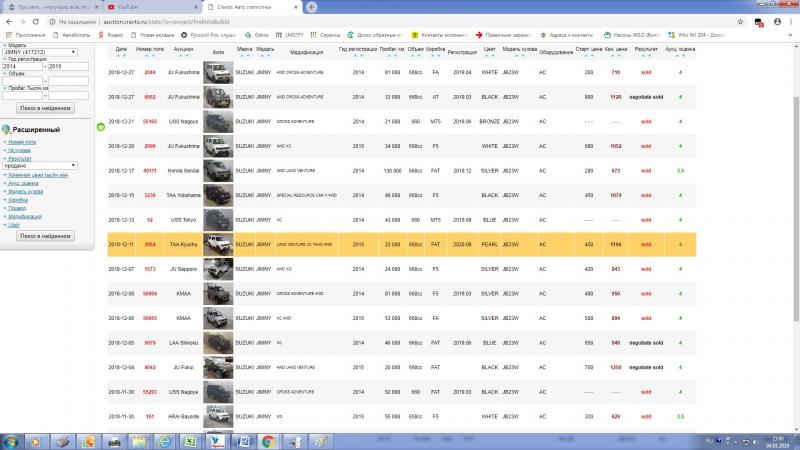Open the photo of lot 40111
This screenshot has width=800, height=450.
click(x=218, y=171)
